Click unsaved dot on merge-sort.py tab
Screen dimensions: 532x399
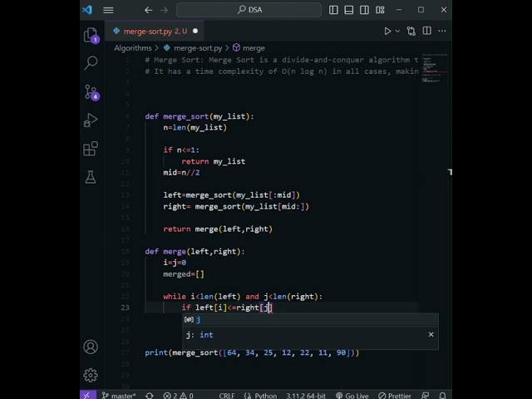pyautogui.click(x=195, y=31)
